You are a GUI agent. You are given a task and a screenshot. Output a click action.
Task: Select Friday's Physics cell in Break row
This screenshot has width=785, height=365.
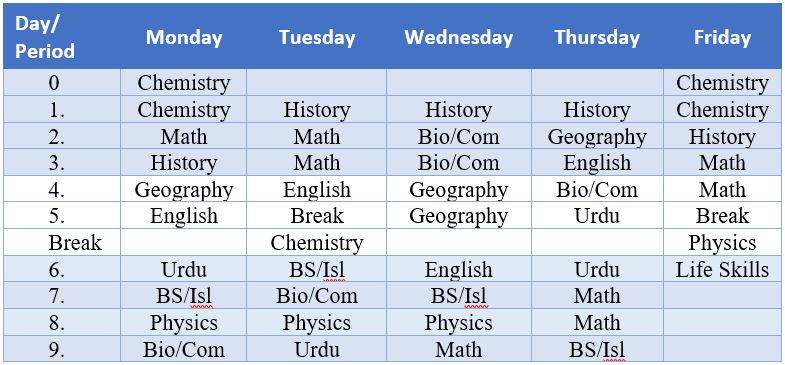722,243
